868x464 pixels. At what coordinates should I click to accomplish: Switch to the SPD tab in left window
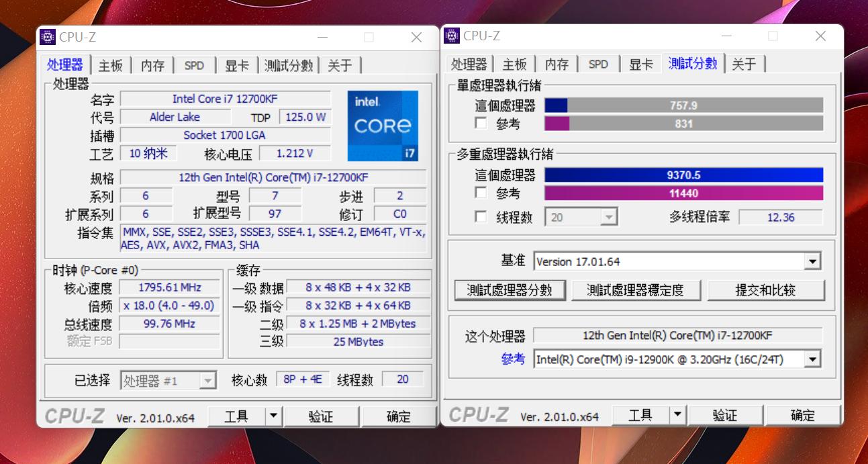coord(194,65)
